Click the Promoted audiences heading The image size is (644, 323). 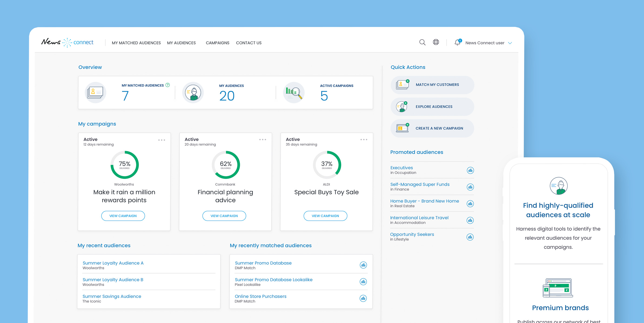pos(417,152)
